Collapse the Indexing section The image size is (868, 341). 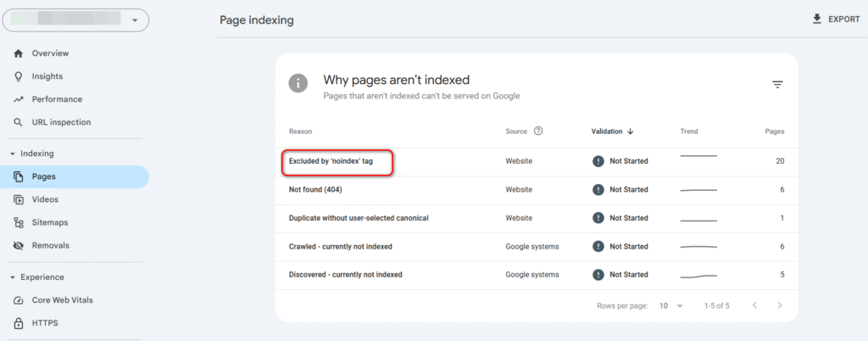12,154
